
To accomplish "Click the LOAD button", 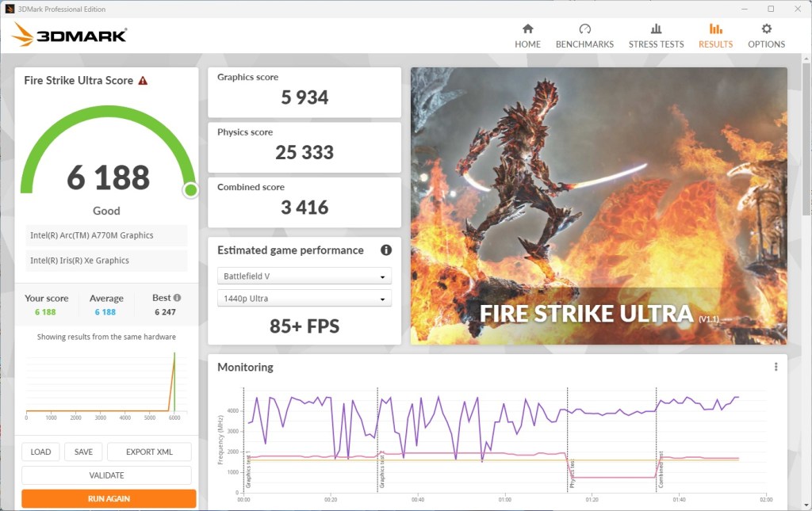I will [40, 452].
